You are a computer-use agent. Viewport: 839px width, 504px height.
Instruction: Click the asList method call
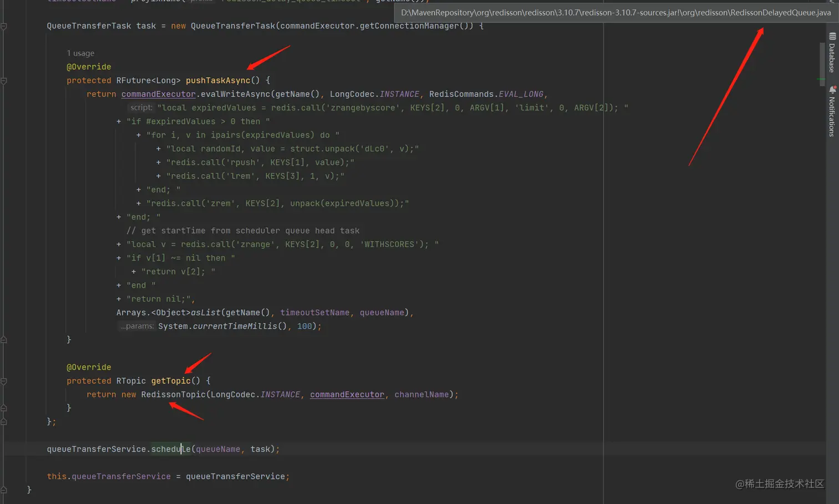tap(205, 313)
